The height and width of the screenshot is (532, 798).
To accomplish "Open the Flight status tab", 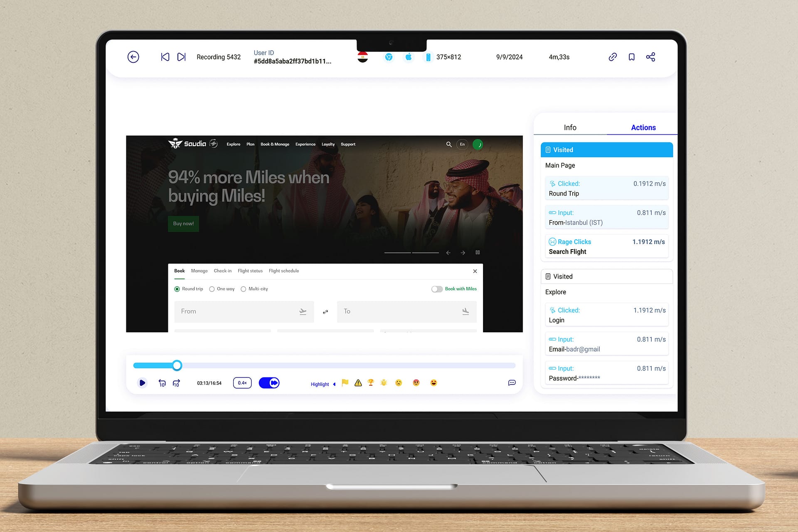I will pyautogui.click(x=250, y=271).
